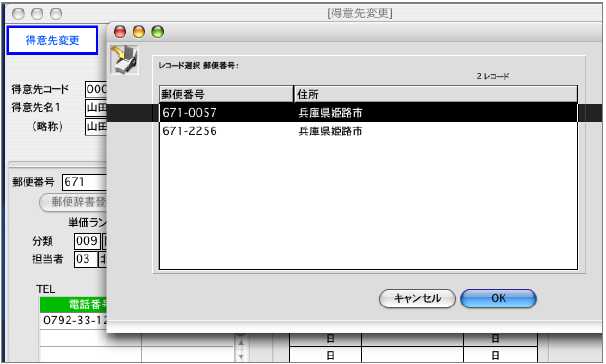Screen dimensions: 606x364
Task: Sort by the 住所 column header
Action: click(436, 94)
